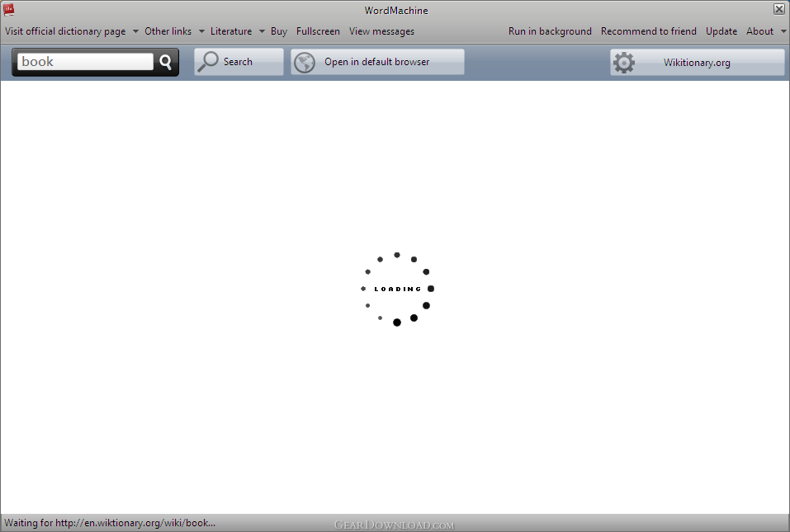Switch to Fullscreen mode
The height and width of the screenshot is (532, 790).
click(x=318, y=31)
